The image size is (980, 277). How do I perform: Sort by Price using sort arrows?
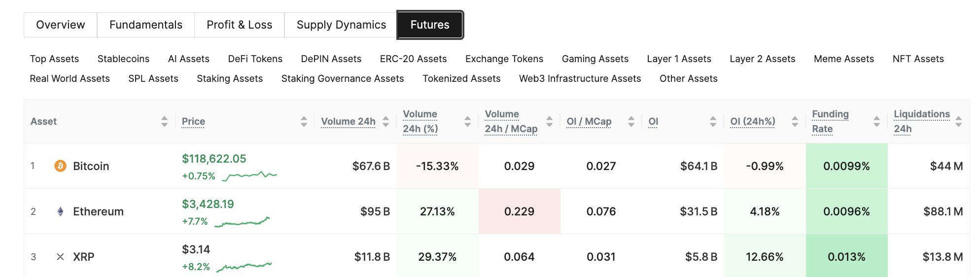[304, 122]
